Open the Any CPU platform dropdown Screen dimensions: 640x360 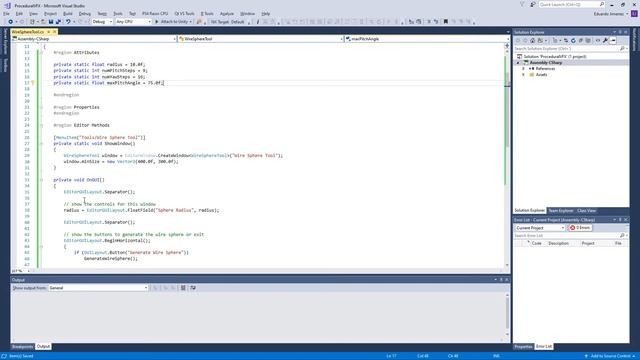pyautogui.click(x=133, y=22)
